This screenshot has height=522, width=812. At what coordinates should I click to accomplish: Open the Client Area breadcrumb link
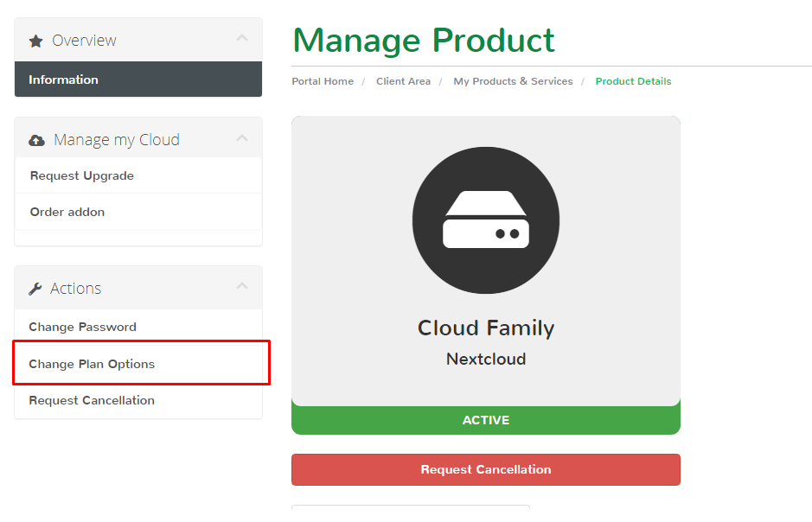coord(404,81)
